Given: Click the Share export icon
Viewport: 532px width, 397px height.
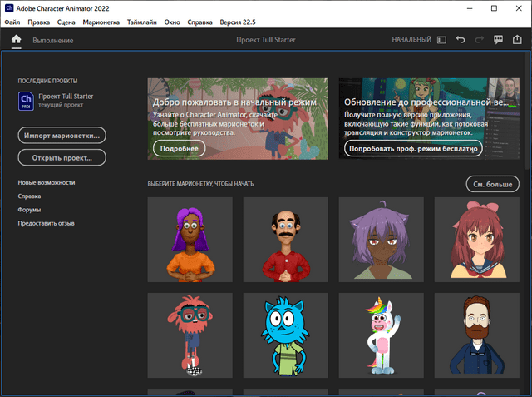Looking at the screenshot, I should 518,39.
